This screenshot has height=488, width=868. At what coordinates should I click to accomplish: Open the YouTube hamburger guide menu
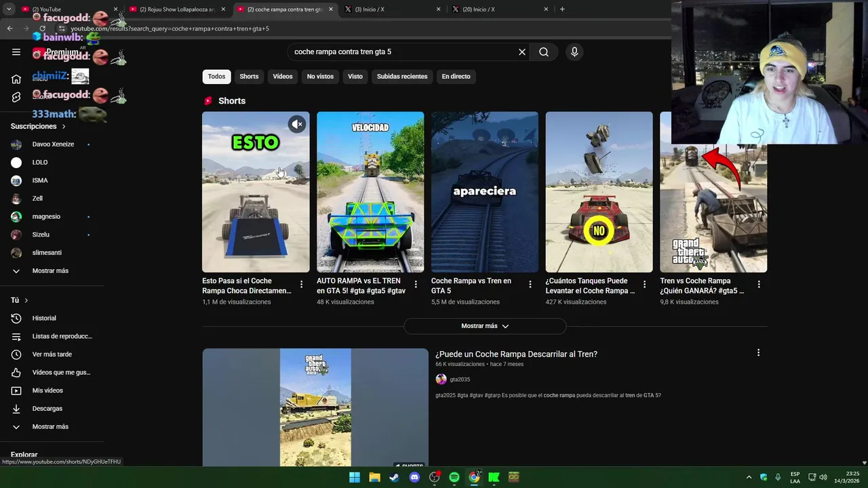(x=16, y=52)
